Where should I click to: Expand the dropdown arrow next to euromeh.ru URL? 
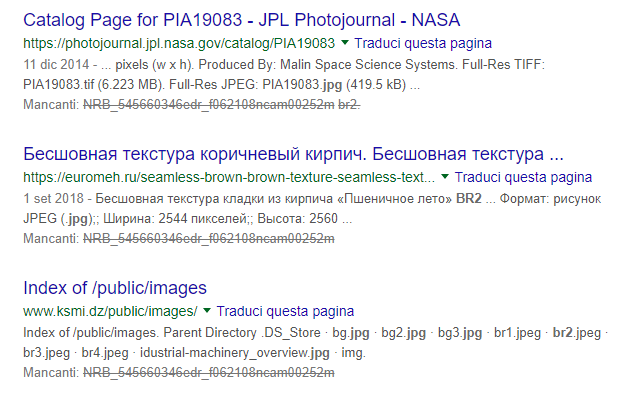[x=445, y=177]
